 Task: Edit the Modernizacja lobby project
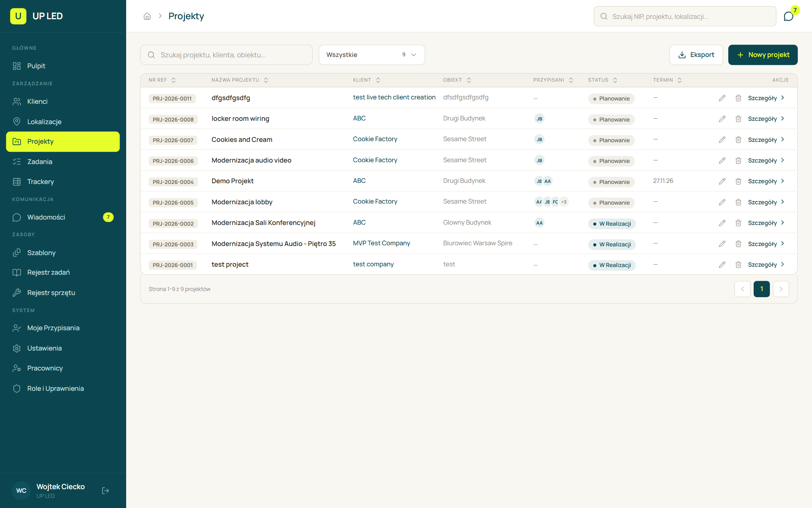click(x=722, y=202)
